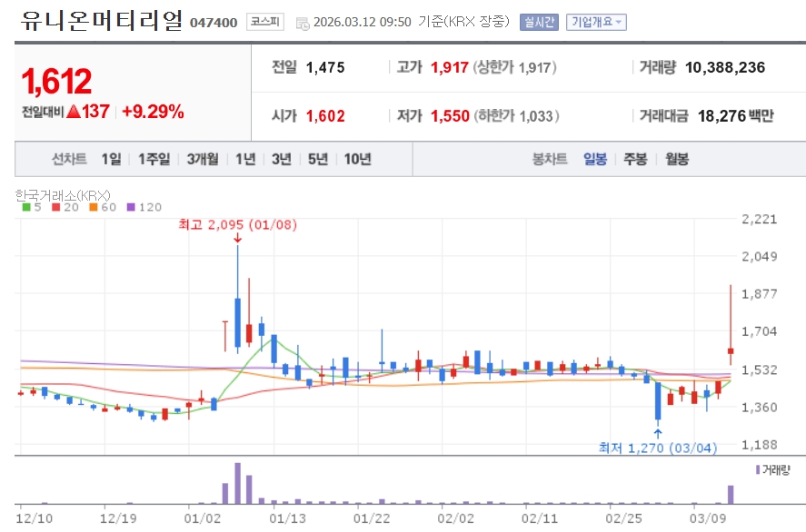806x532 pixels.
Task: Select the 3개월 line chart tab
Action: pyautogui.click(x=203, y=159)
